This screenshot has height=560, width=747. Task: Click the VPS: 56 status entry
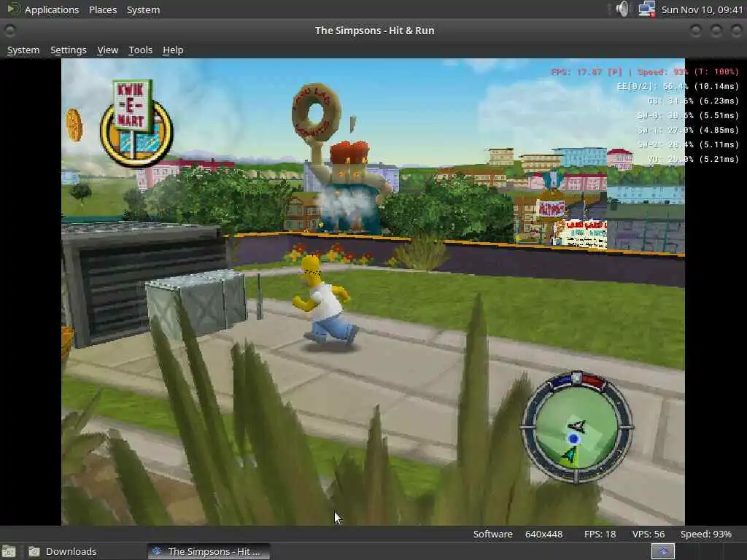(x=648, y=534)
